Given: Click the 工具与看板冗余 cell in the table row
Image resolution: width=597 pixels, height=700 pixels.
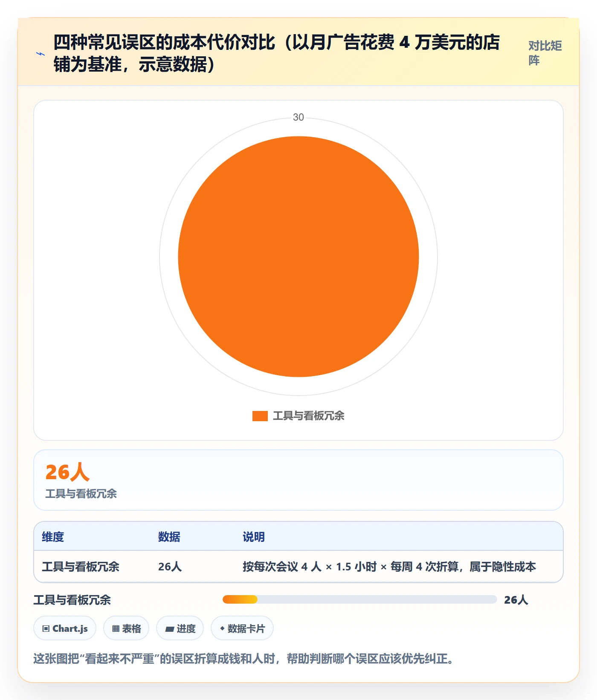Looking at the screenshot, I should tap(81, 567).
